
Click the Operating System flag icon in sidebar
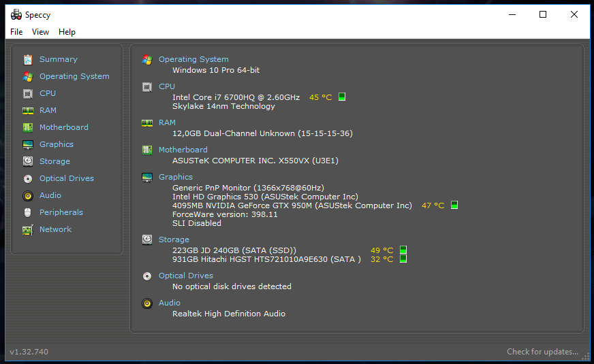coord(28,76)
